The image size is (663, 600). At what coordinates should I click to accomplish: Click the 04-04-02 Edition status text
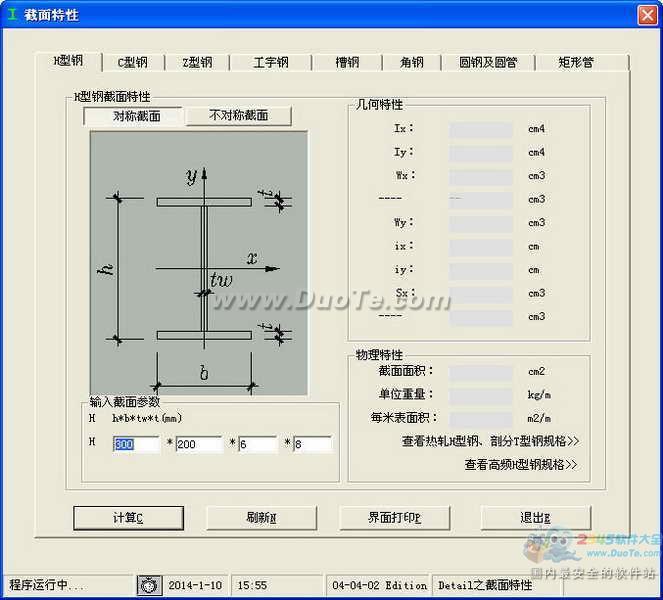(x=379, y=586)
